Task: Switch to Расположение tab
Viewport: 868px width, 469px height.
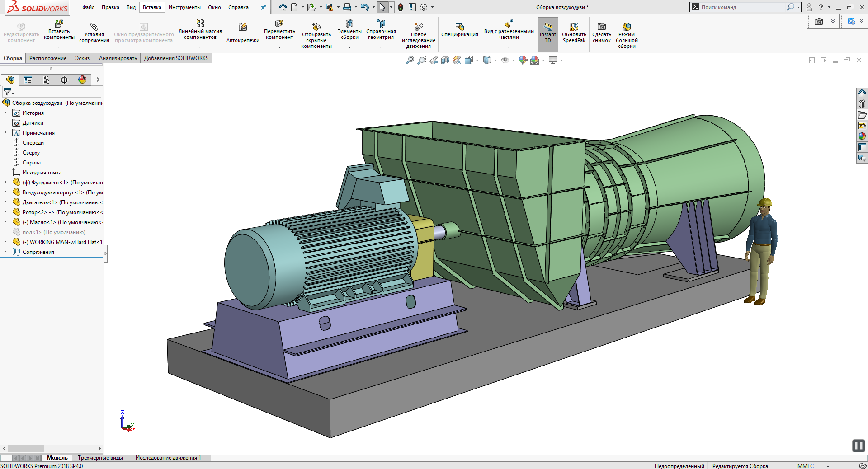Action: tap(48, 58)
